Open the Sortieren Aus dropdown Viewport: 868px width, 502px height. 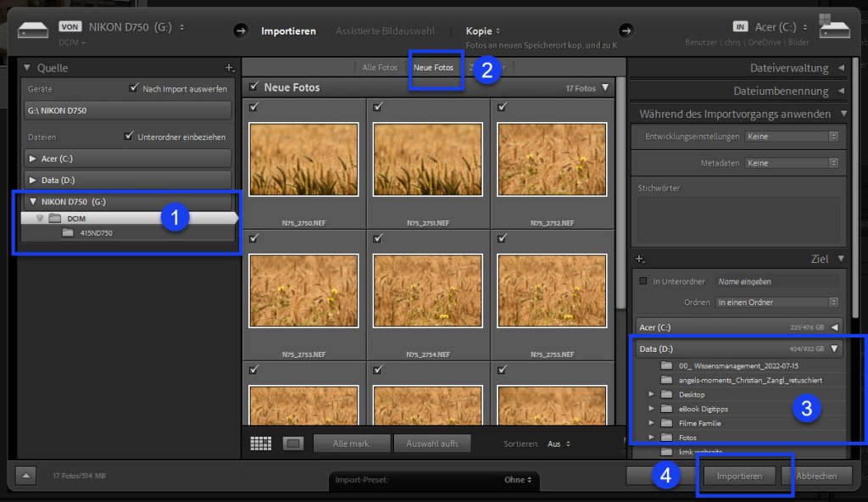tap(559, 443)
